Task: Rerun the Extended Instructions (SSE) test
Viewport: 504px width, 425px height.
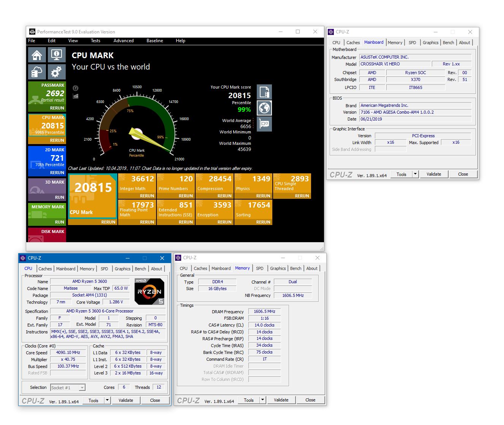Action: [x=186, y=222]
